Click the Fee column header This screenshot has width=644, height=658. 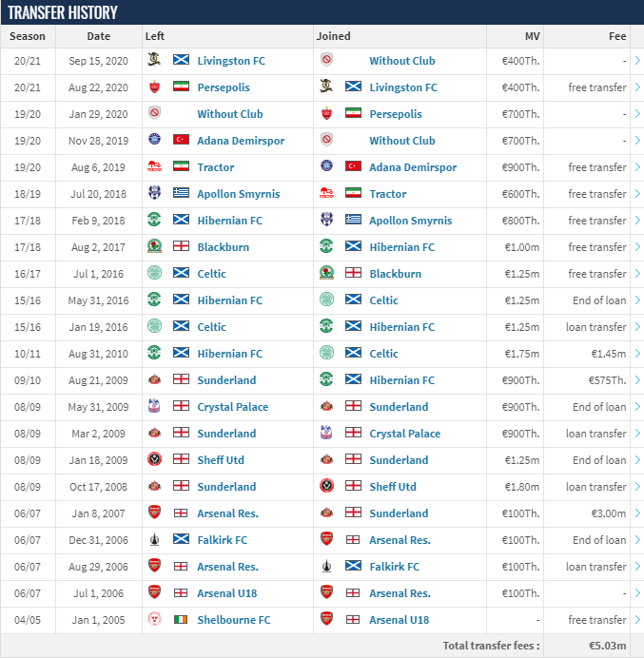point(617,36)
